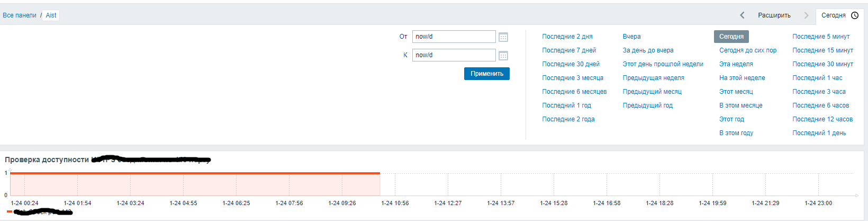Image resolution: width=868 pixels, height=221 pixels.
Task: Click inside the От date input field
Action: click(x=454, y=37)
